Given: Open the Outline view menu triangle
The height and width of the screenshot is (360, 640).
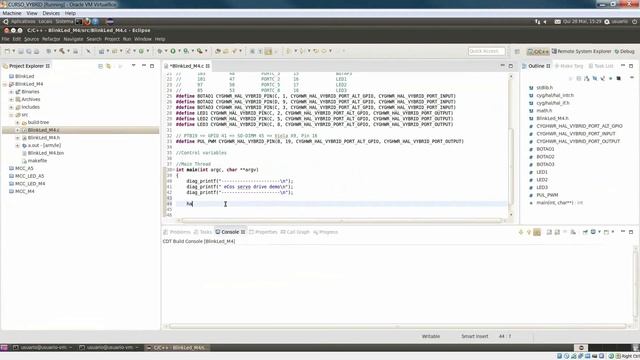Looking at the screenshot, I should coord(632,78).
